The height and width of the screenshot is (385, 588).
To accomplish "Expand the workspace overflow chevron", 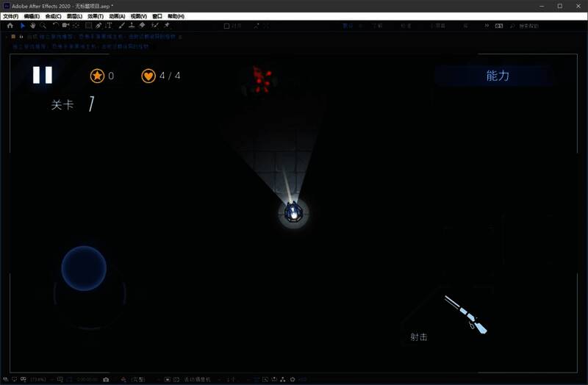I will (486, 26).
